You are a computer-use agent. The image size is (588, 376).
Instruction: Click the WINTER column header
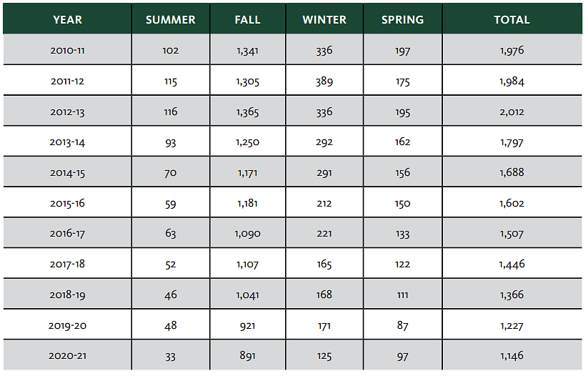point(324,20)
